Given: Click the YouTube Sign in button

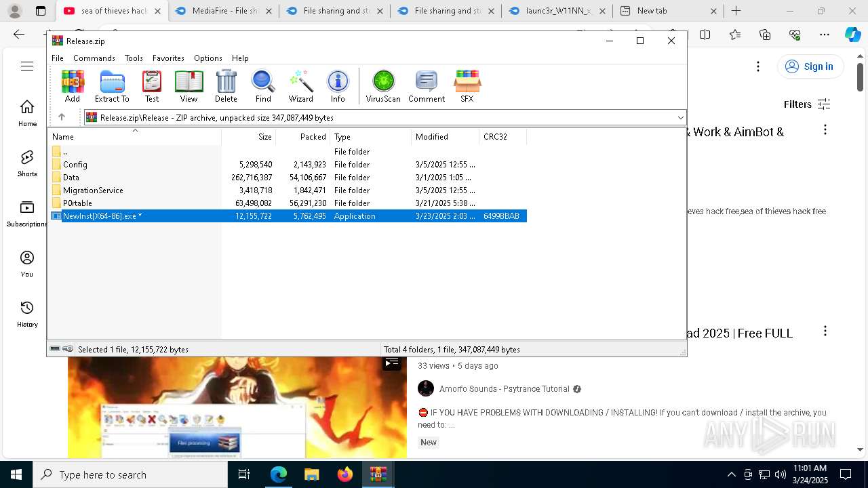Looking at the screenshot, I should pos(810,66).
